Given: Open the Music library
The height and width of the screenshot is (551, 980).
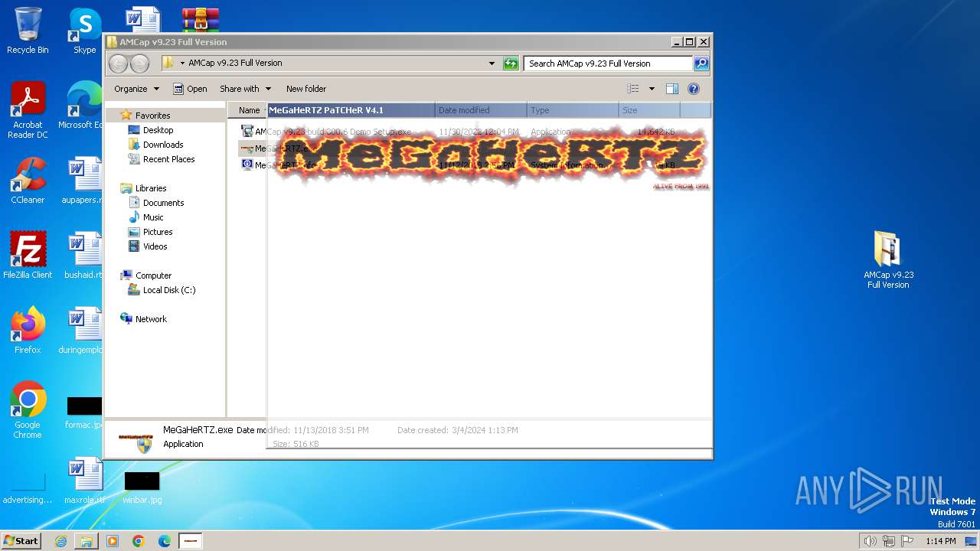Looking at the screenshot, I should [153, 217].
